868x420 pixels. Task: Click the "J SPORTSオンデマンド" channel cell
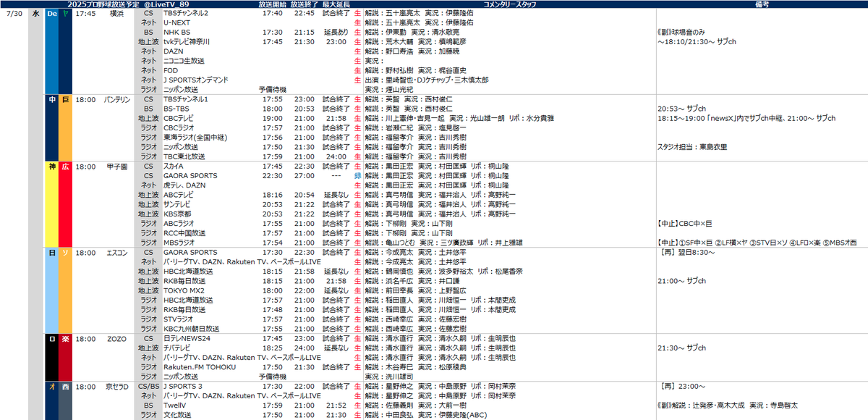[x=197, y=80]
